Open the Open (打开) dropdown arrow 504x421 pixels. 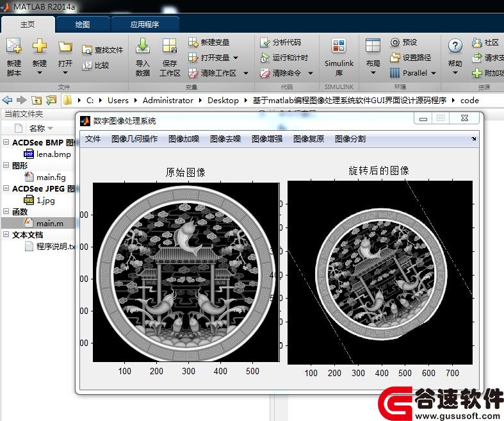(65, 73)
